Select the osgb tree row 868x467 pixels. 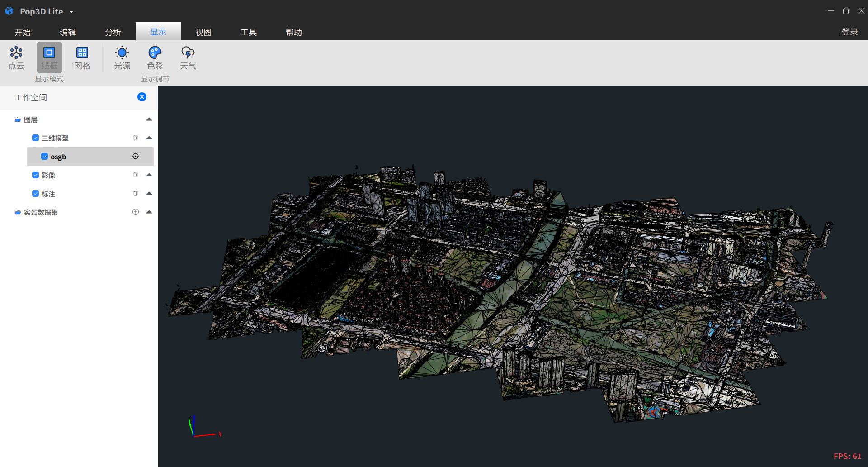[90, 156]
